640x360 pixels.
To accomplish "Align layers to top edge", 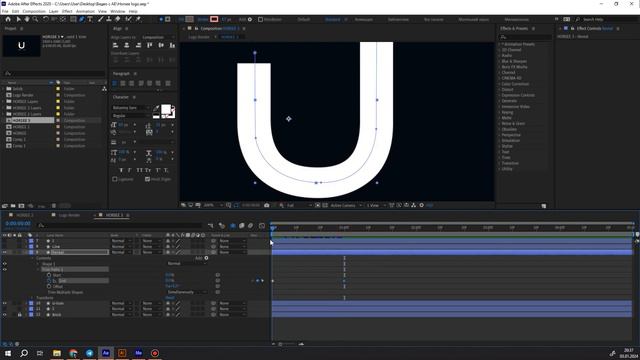I will tap(150, 45).
